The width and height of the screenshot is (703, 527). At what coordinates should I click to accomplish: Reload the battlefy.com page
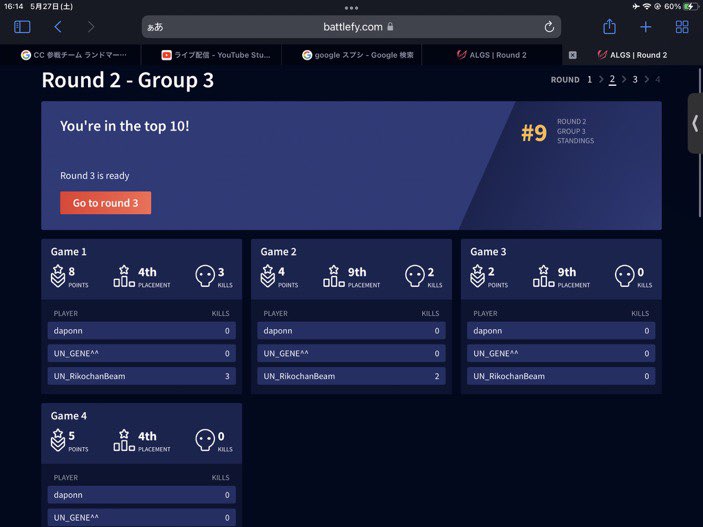point(549,27)
